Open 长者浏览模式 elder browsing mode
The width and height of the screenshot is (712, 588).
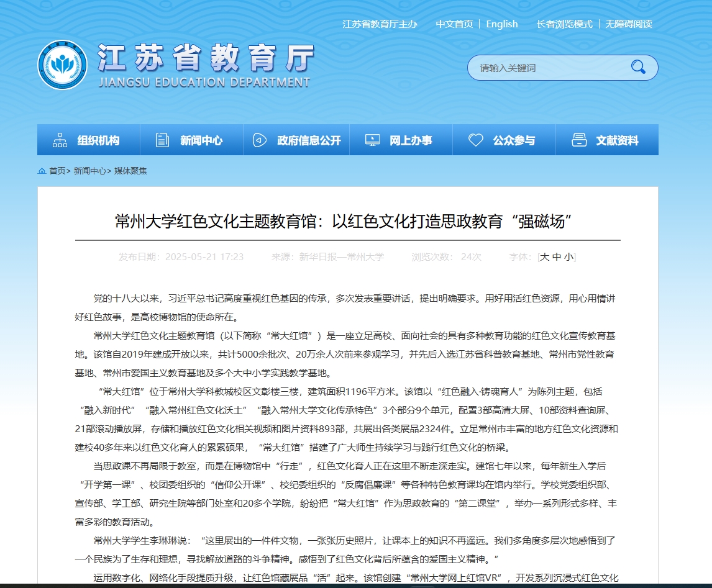click(x=564, y=24)
